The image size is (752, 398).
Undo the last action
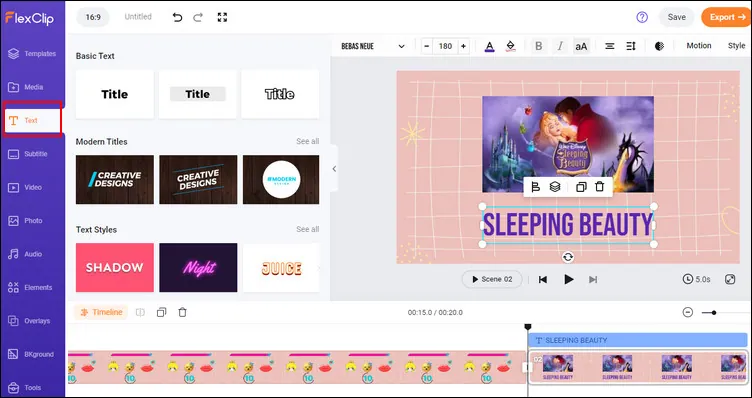[177, 17]
